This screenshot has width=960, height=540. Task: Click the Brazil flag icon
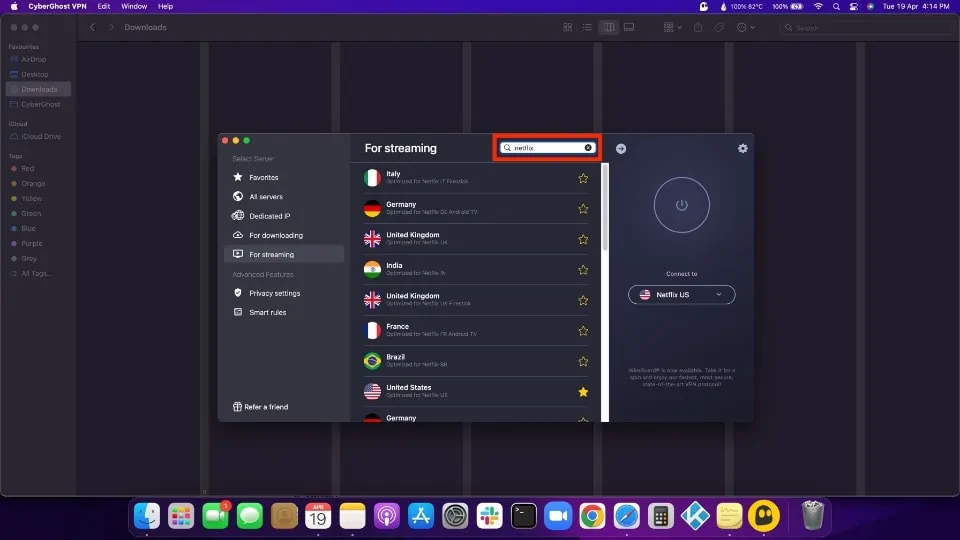click(x=372, y=361)
